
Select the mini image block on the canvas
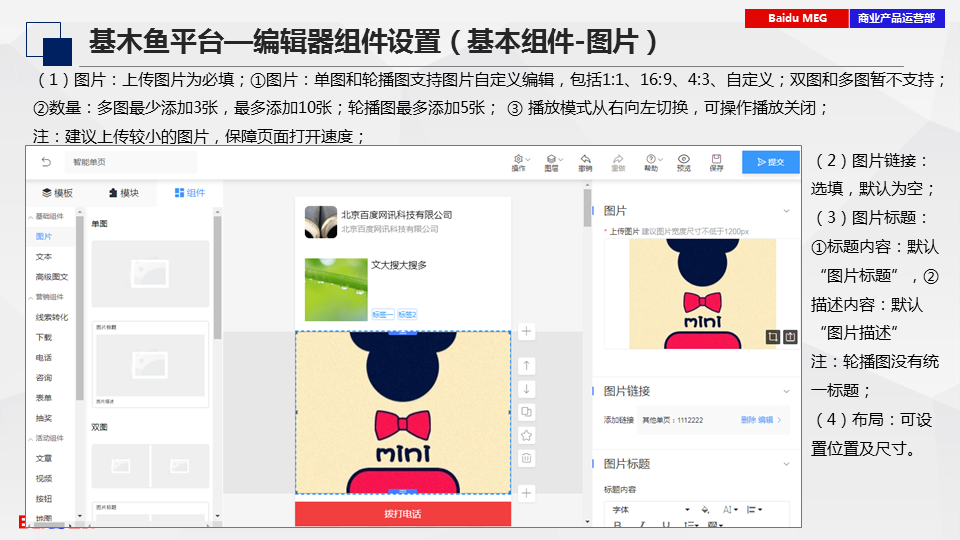pos(403,413)
